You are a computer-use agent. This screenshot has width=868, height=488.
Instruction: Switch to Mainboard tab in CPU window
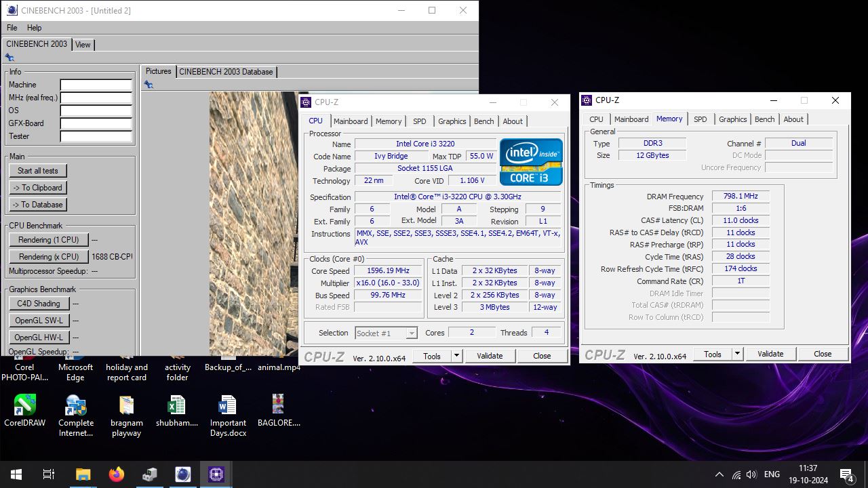351,121
